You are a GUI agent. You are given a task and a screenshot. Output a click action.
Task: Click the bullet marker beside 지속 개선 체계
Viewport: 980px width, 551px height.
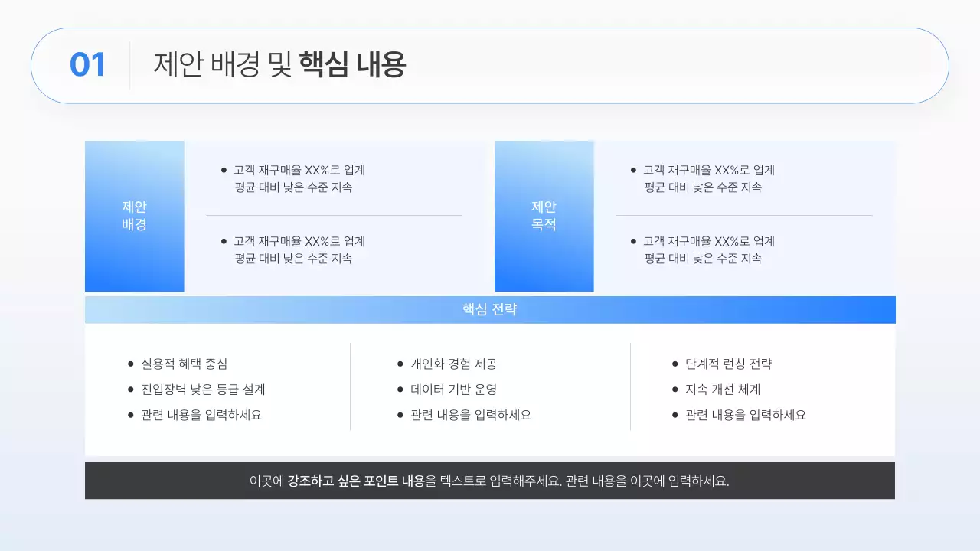(x=673, y=390)
